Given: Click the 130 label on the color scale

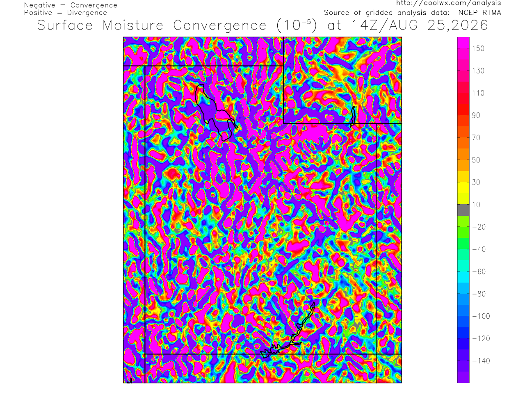Looking at the screenshot, I should pyautogui.click(x=478, y=71).
